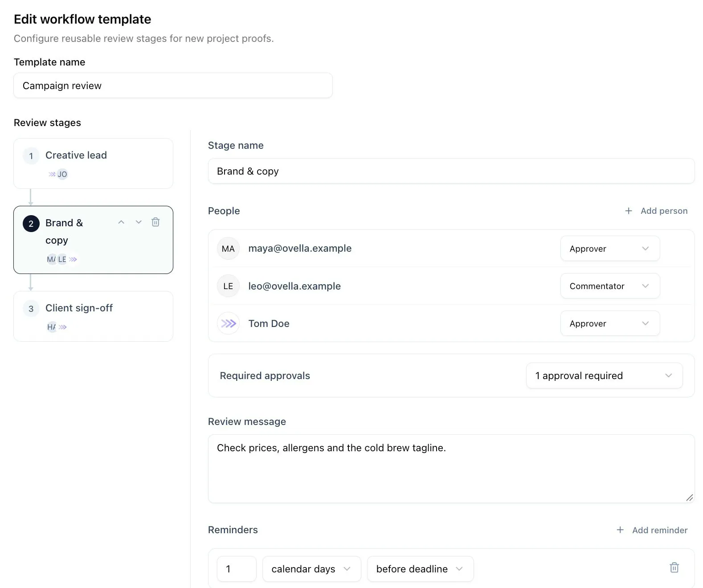Move Brand & copy stage up
The height and width of the screenshot is (588, 703).
click(121, 222)
